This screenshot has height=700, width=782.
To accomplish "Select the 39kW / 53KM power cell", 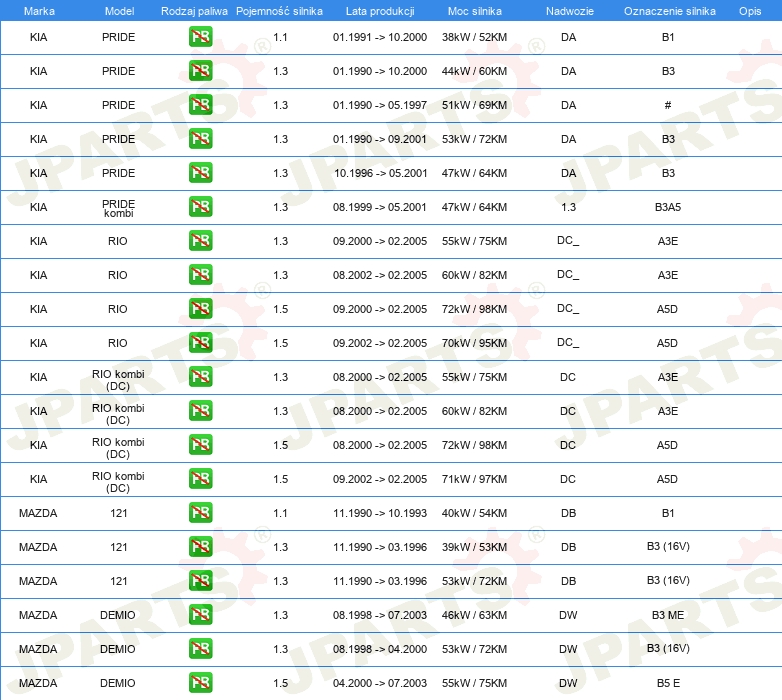I will [x=474, y=547].
